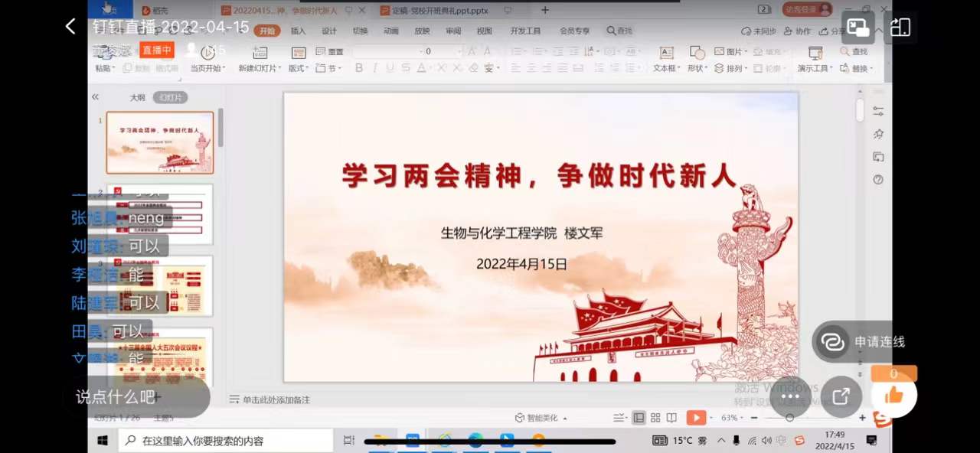Switch side panel to 大纲 outline view

(137, 97)
